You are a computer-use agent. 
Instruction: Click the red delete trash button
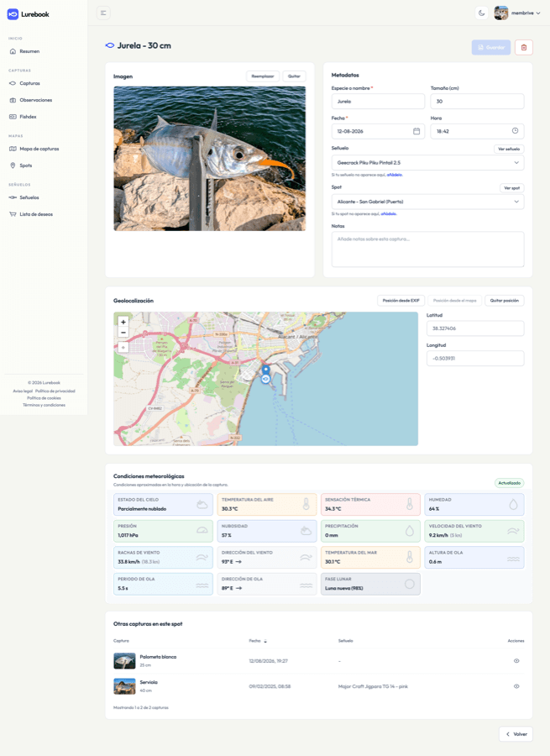[523, 47]
